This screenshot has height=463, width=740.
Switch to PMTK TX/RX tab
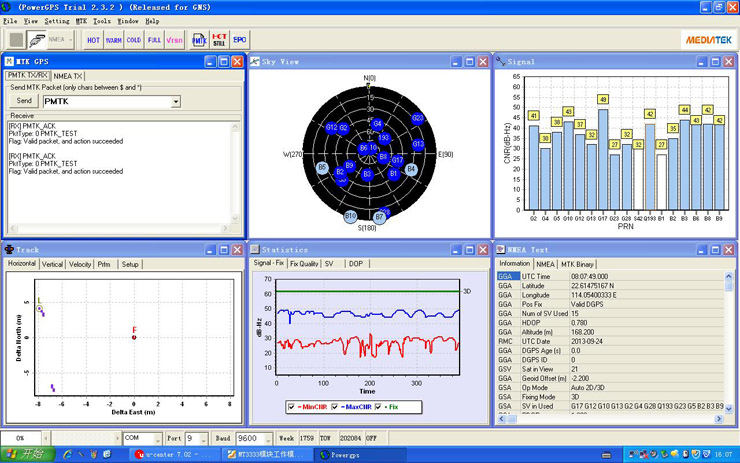pos(28,76)
